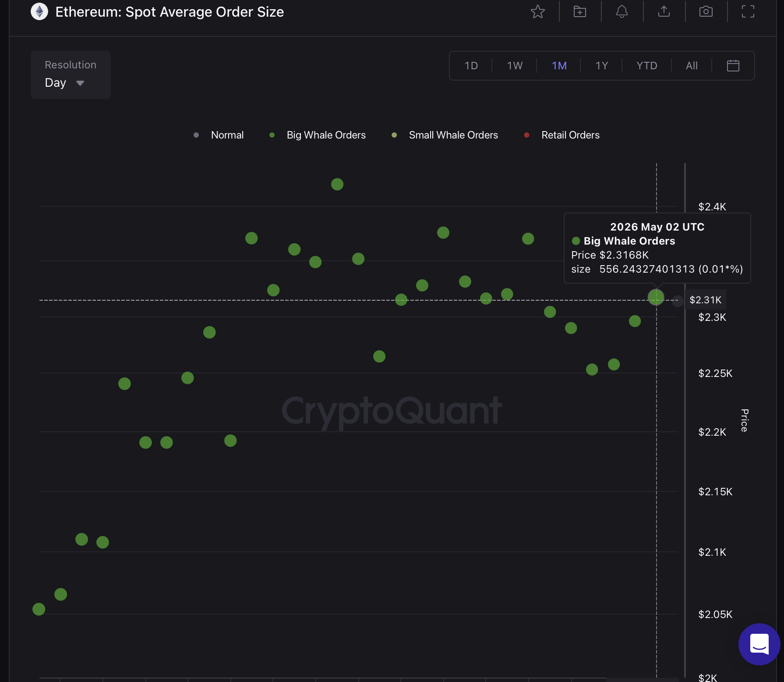
Task: Select the YTD time range
Action: (x=646, y=66)
